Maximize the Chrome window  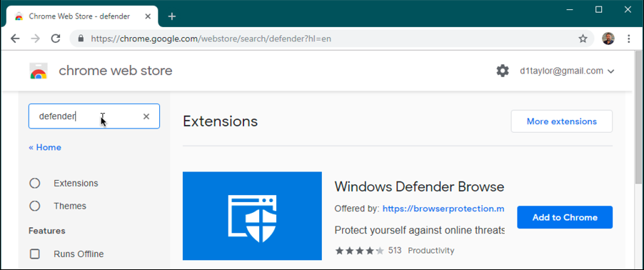pyautogui.click(x=598, y=9)
